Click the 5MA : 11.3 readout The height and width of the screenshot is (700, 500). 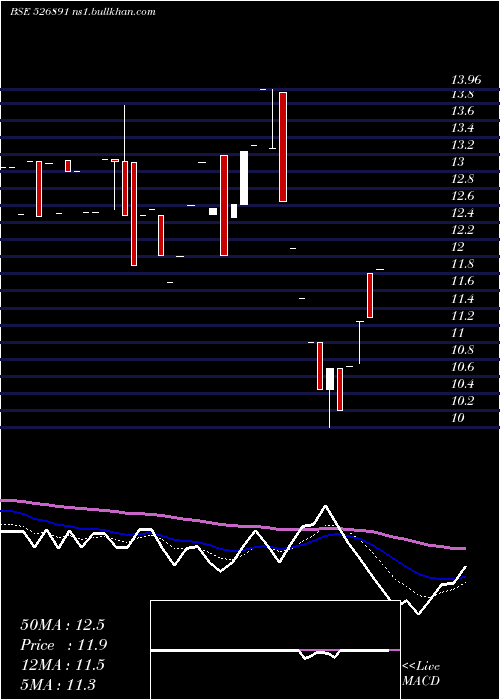point(58,684)
